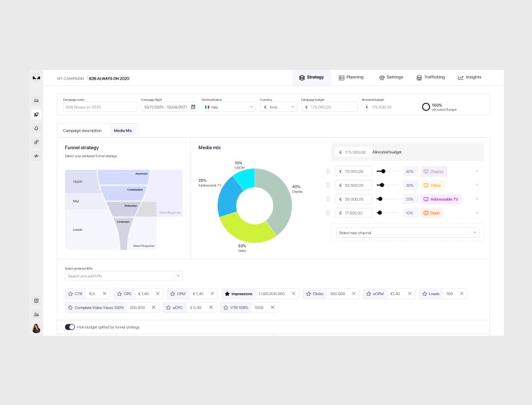Viewport: 532px width, 405px height.
Task: Unfavorite the Impressions KPI star
Action: coord(227,294)
